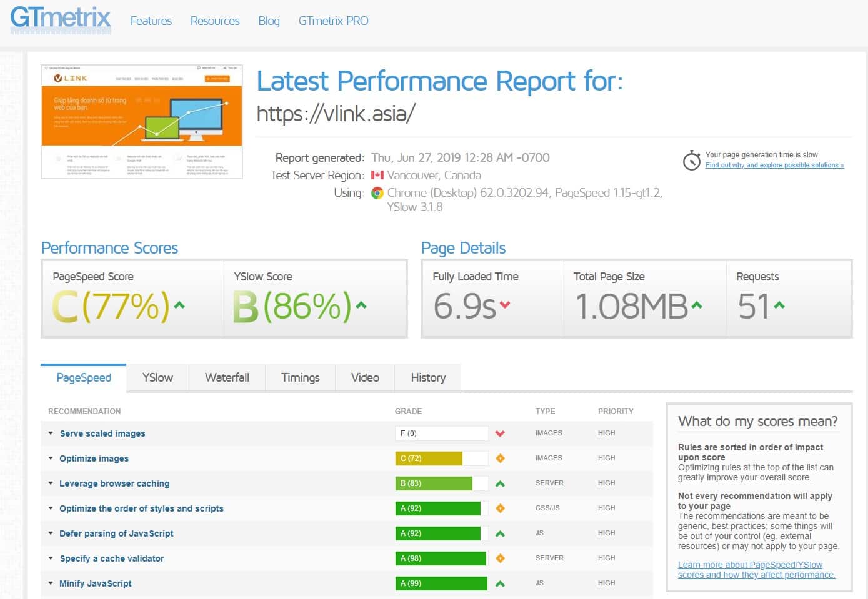Screen dimensions: 868x599
Task: Click the green arrow beside Requests count
Action: pyautogui.click(x=779, y=305)
